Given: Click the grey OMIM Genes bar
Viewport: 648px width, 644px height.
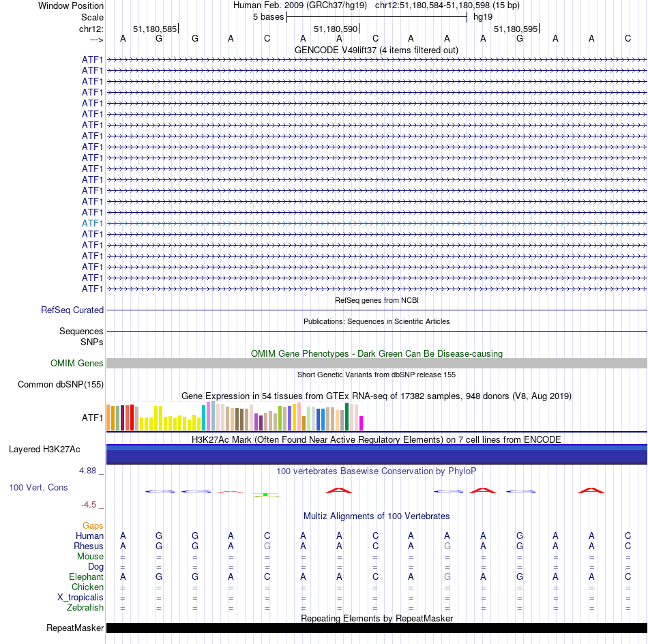Looking at the screenshot, I should (377, 363).
